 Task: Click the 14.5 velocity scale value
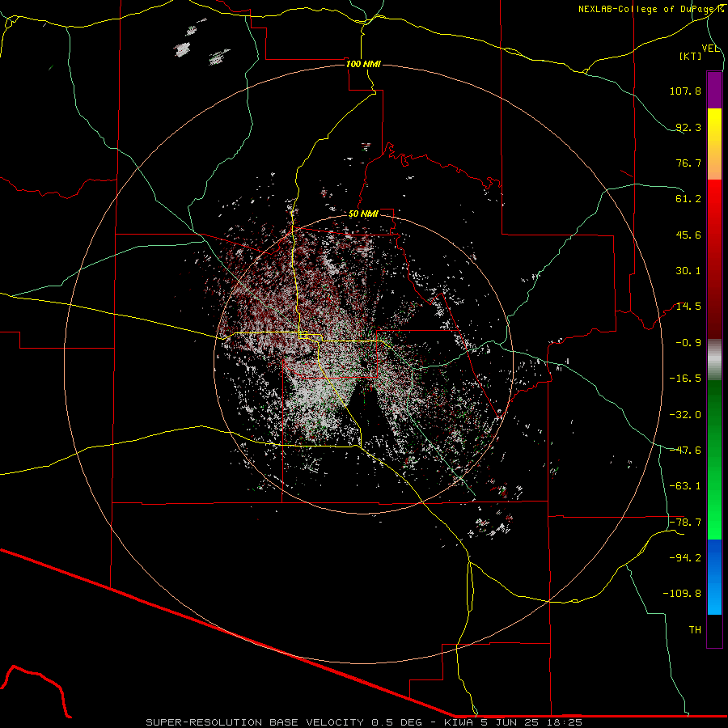(688, 307)
